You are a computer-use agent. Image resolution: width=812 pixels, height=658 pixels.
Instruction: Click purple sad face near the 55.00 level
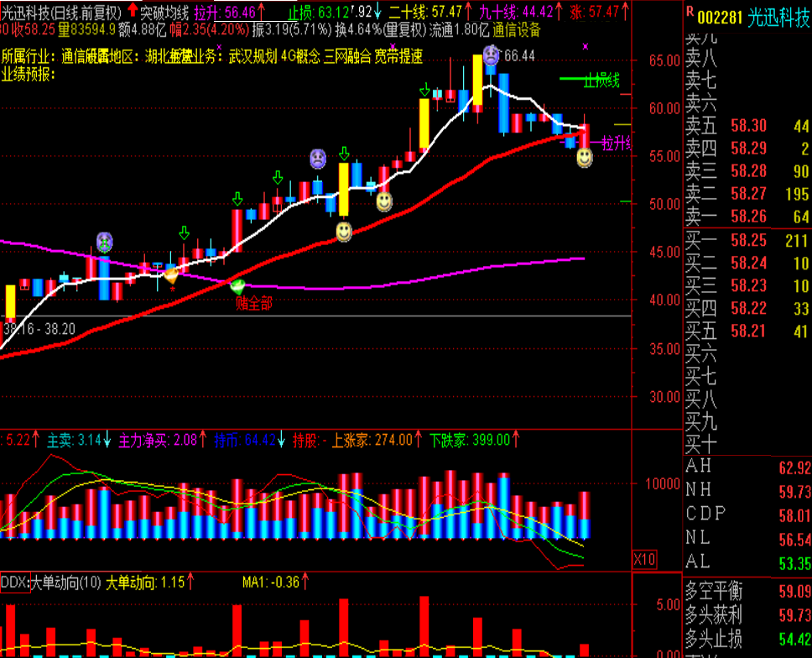tap(318, 159)
